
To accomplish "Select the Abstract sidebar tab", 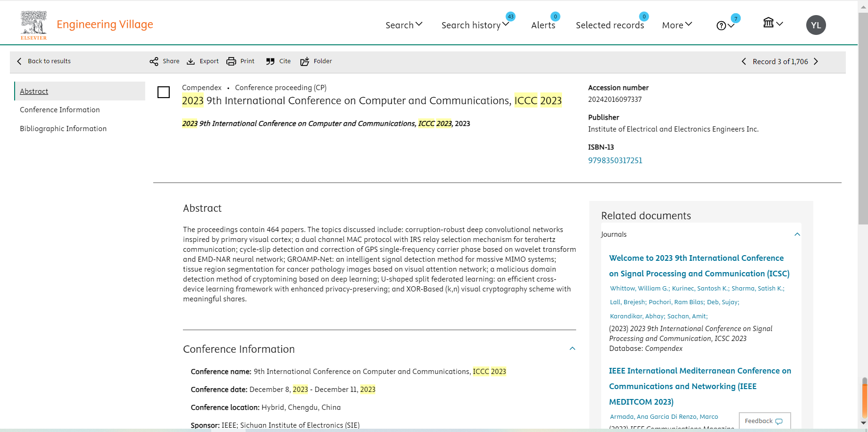I will click(x=80, y=91).
